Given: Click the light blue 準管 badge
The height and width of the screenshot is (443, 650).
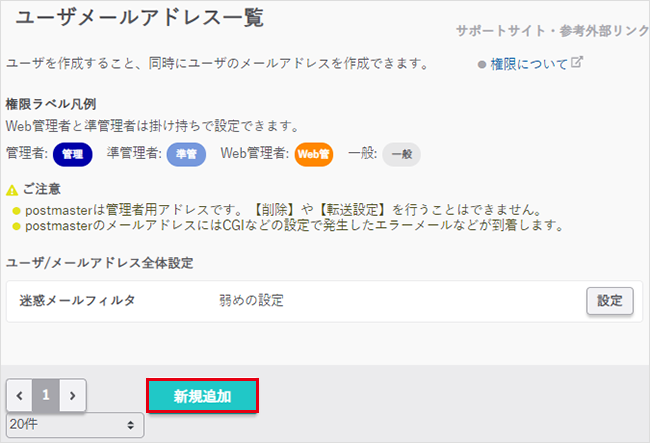Looking at the screenshot, I should point(185,154).
